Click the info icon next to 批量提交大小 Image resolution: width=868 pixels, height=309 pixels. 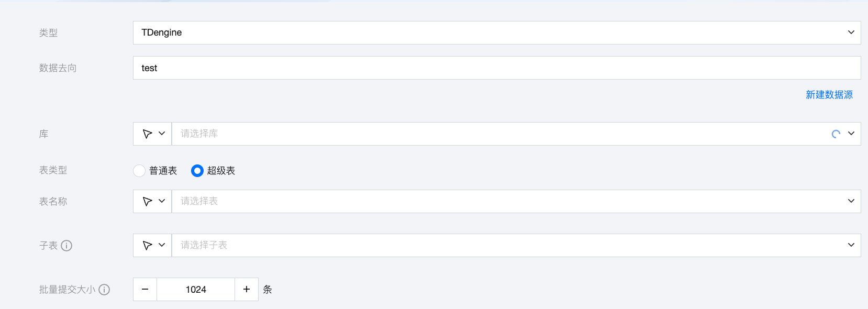104,290
